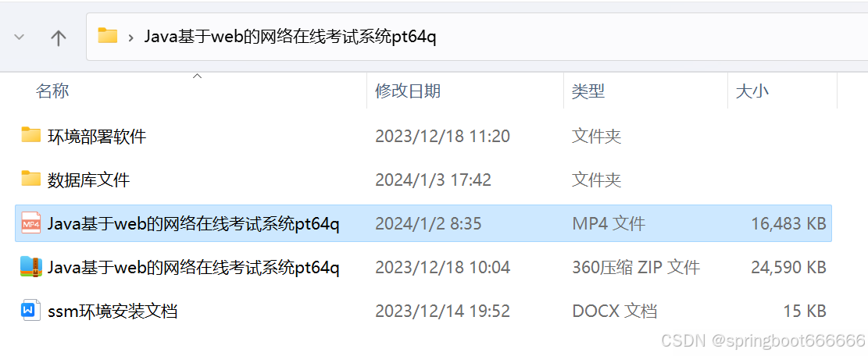The image size is (868, 356).
Task: Select the 数据库文件 folder name
Action: point(88,179)
